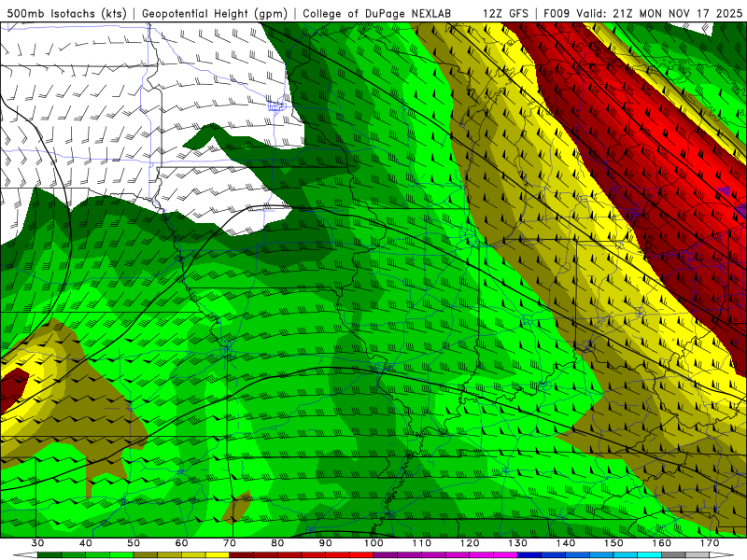Pick the bright yellow swatch ending at 70
Image resolution: width=747 pixels, height=560 pixels.
218,554
